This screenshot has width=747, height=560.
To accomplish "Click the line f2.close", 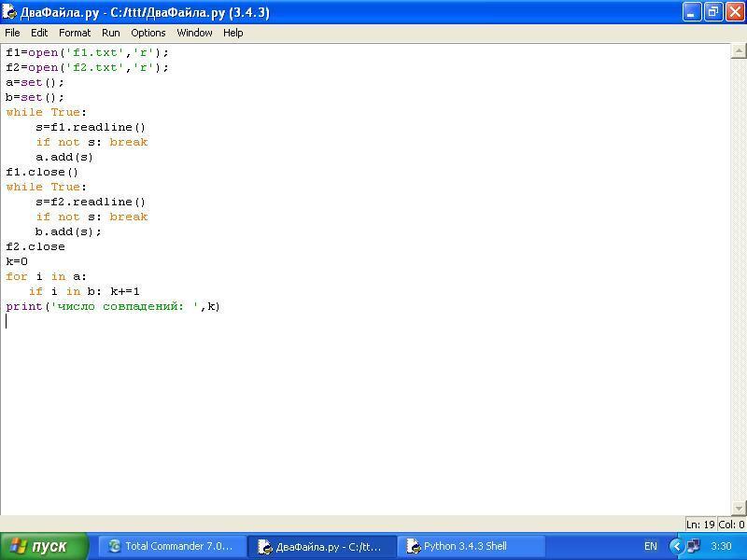I will coord(35,246).
